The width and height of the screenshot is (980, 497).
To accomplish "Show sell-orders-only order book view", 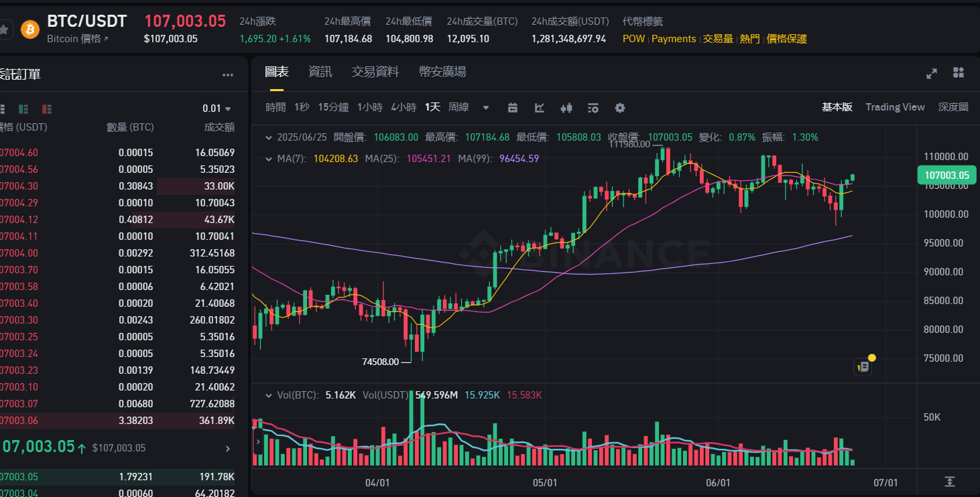I will pyautogui.click(x=47, y=109).
